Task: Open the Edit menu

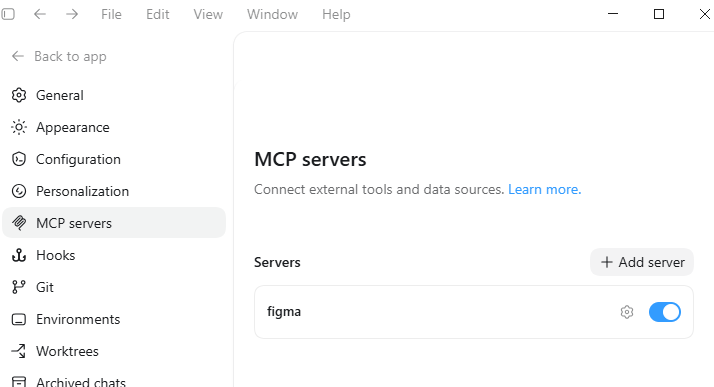Action: (x=158, y=15)
